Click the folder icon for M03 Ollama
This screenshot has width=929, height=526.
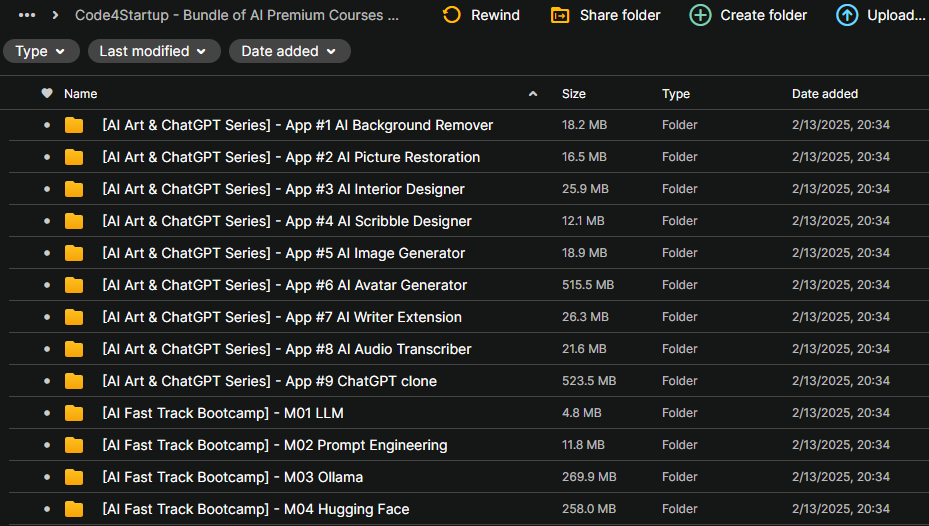74,477
